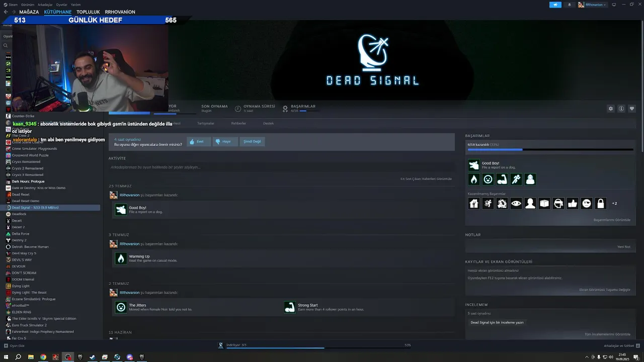The width and height of the screenshot is (644, 362).
Task: Open Google Chrome from the Windows taskbar
Action: pos(43,357)
